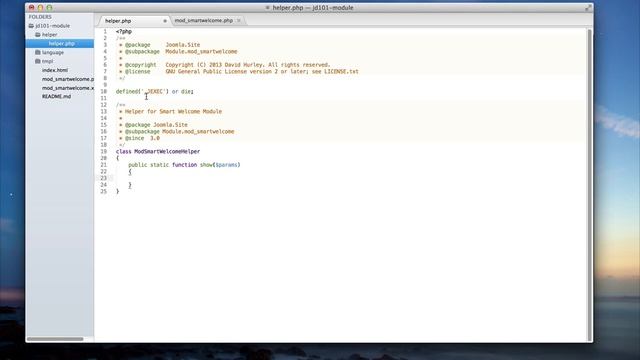Click the green zoom window button
640x360 pixels.
[x=49, y=8]
